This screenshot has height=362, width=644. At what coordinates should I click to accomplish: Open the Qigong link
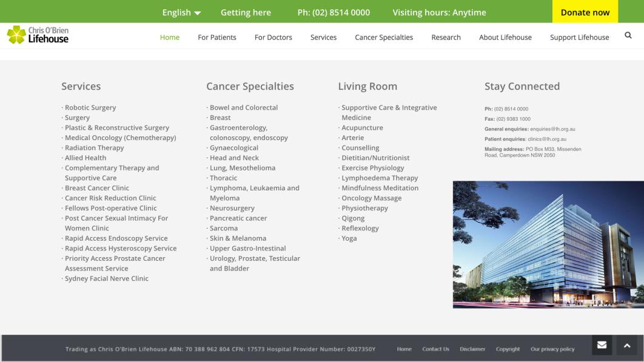click(x=353, y=218)
